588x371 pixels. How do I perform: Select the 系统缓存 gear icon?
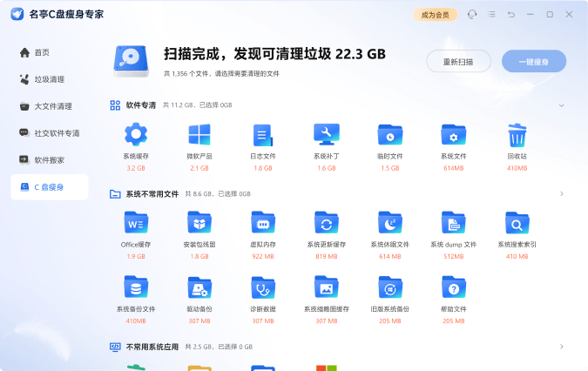tap(136, 134)
